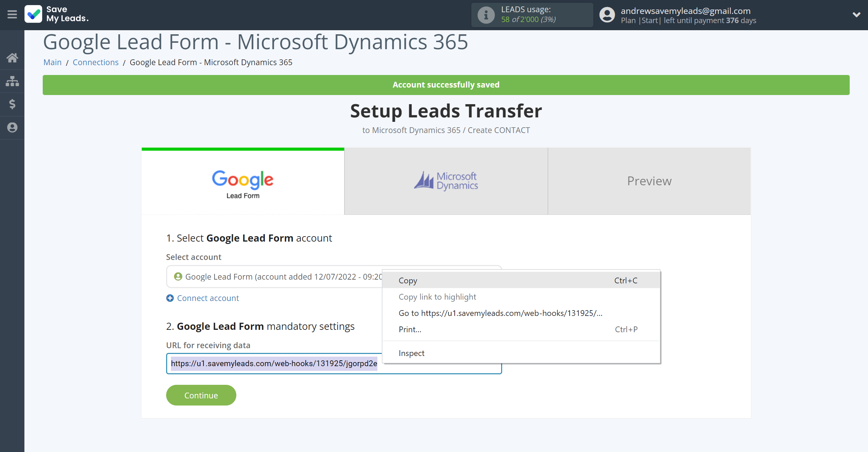Screen dimensions: 868x452
Task: Click the plus icon beside Connect account
Action: (x=170, y=298)
